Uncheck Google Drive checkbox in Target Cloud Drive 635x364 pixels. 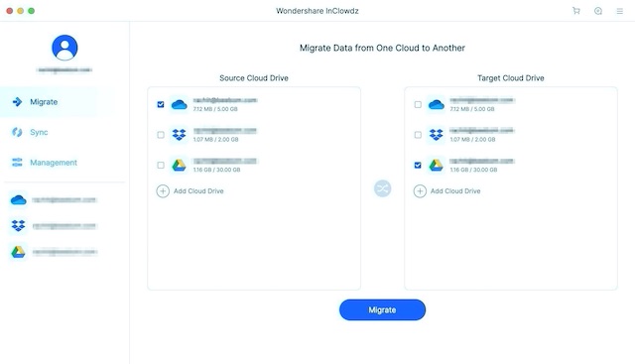click(x=418, y=166)
